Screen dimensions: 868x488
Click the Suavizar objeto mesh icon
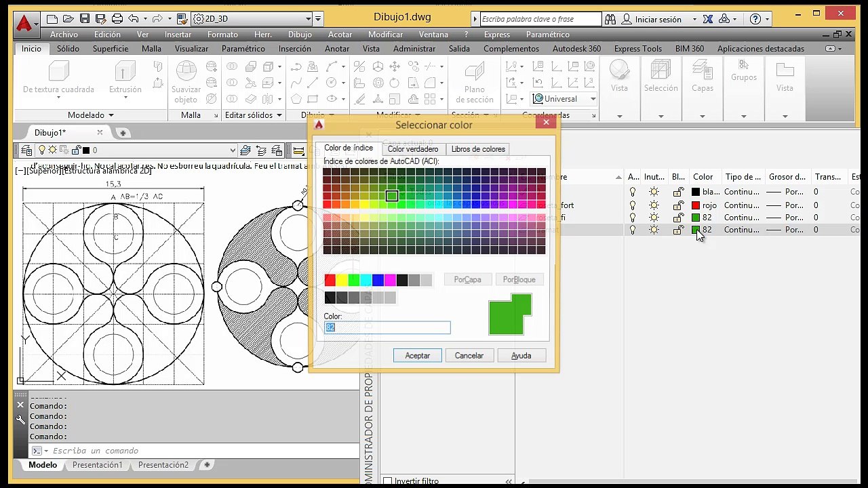point(186,71)
